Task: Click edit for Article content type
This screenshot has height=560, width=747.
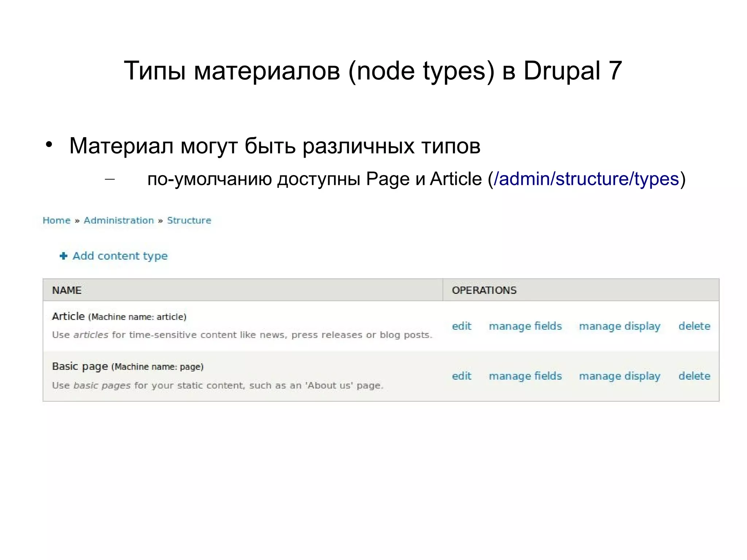Action: (461, 326)
